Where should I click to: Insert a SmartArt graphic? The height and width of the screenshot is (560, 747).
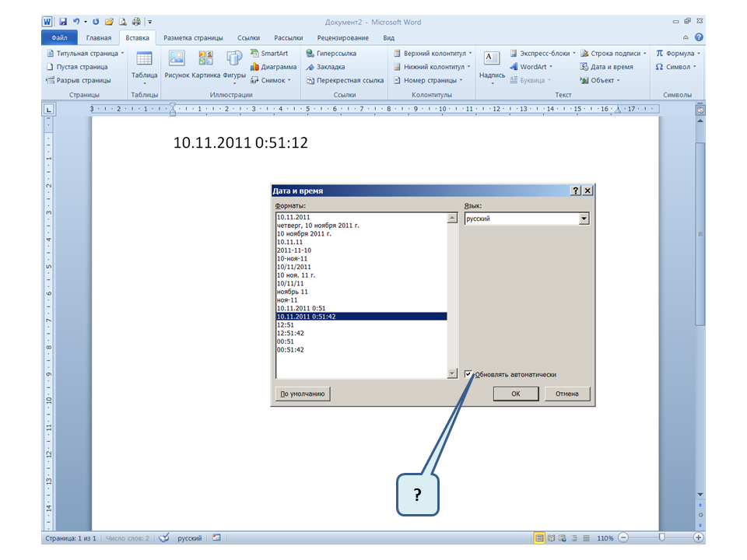click(268, 54)
